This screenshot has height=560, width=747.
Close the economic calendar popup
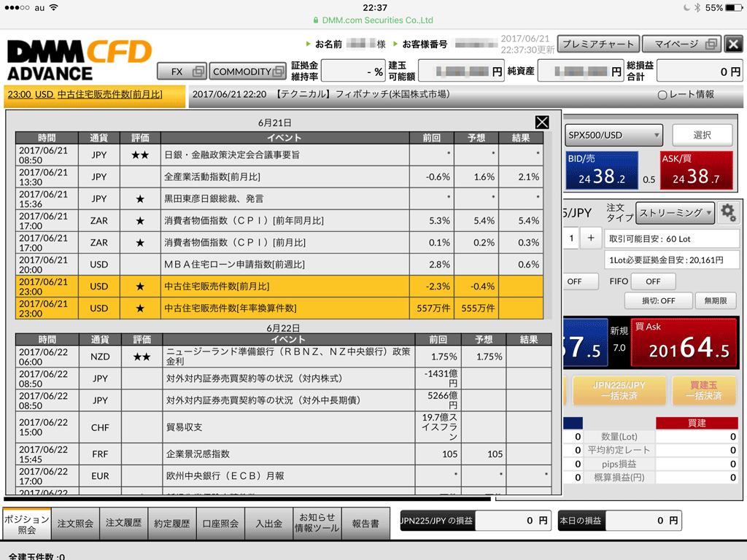coord(542,122)
